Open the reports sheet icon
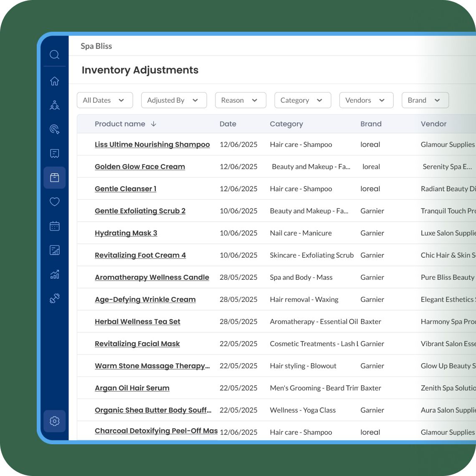 (54, 250)
